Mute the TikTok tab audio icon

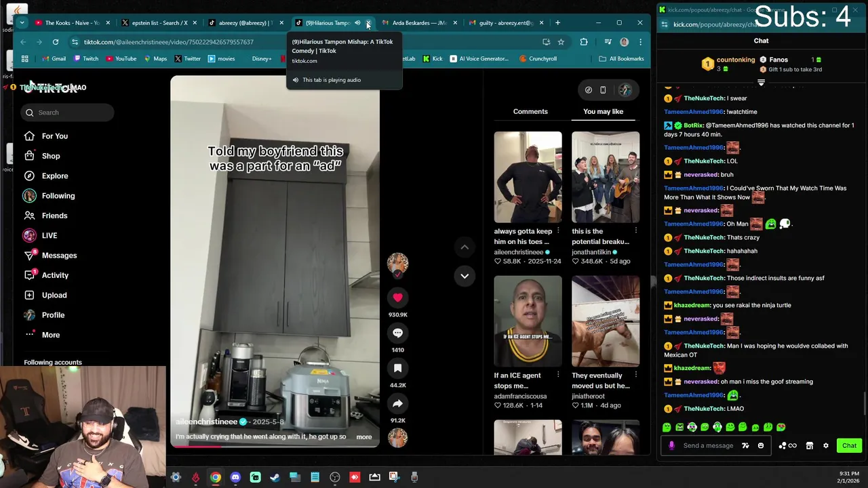click(x=357, y=23)
